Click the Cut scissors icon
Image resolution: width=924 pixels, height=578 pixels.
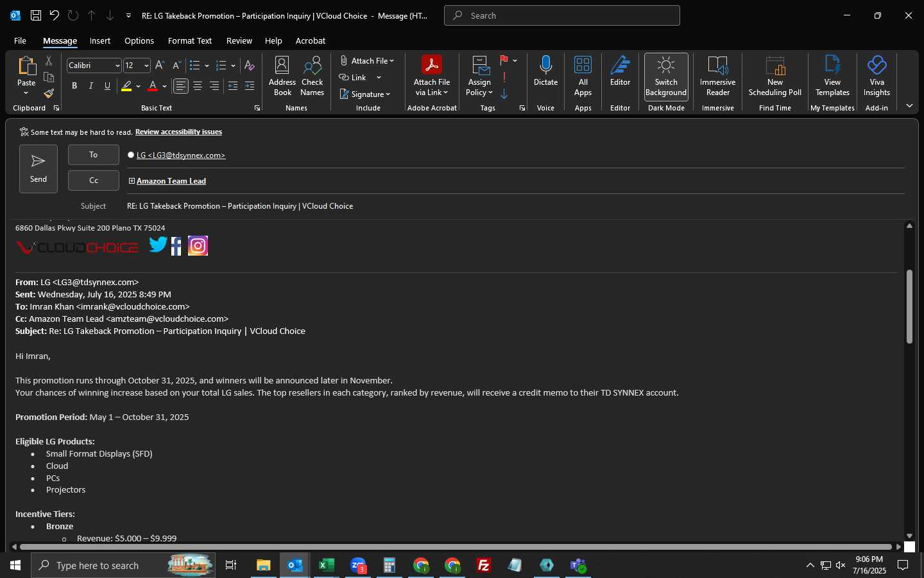(x=49, y=60)
